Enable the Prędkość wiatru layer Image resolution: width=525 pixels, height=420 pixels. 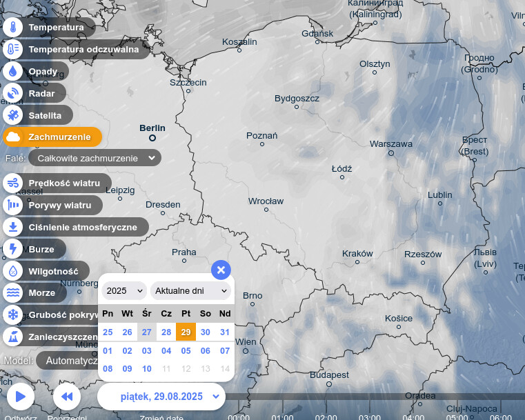(52, 183)
